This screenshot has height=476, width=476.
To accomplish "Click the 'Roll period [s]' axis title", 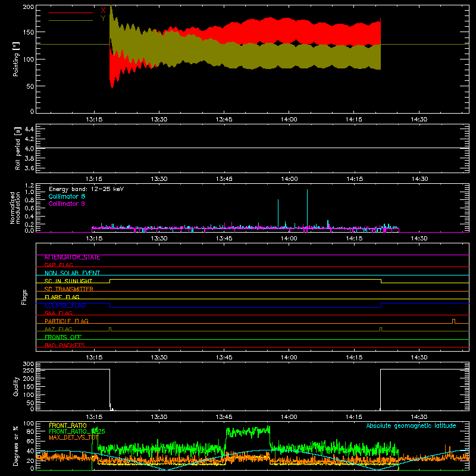I will coord(18,148).
